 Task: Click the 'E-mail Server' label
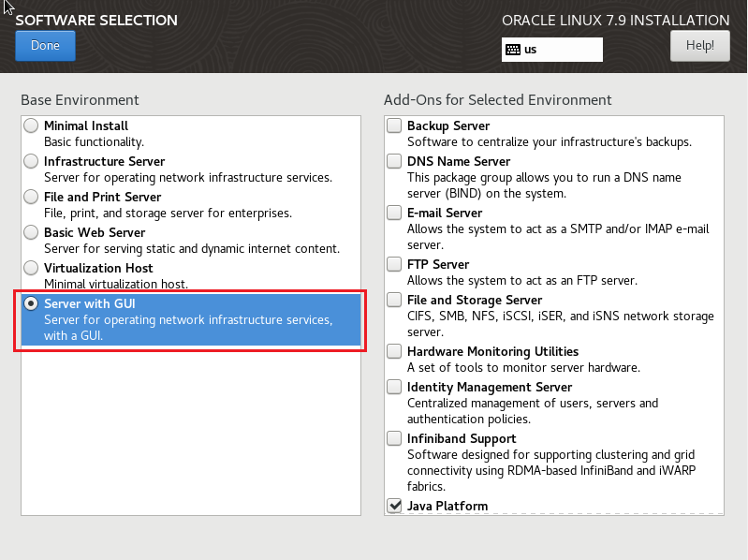445,213
